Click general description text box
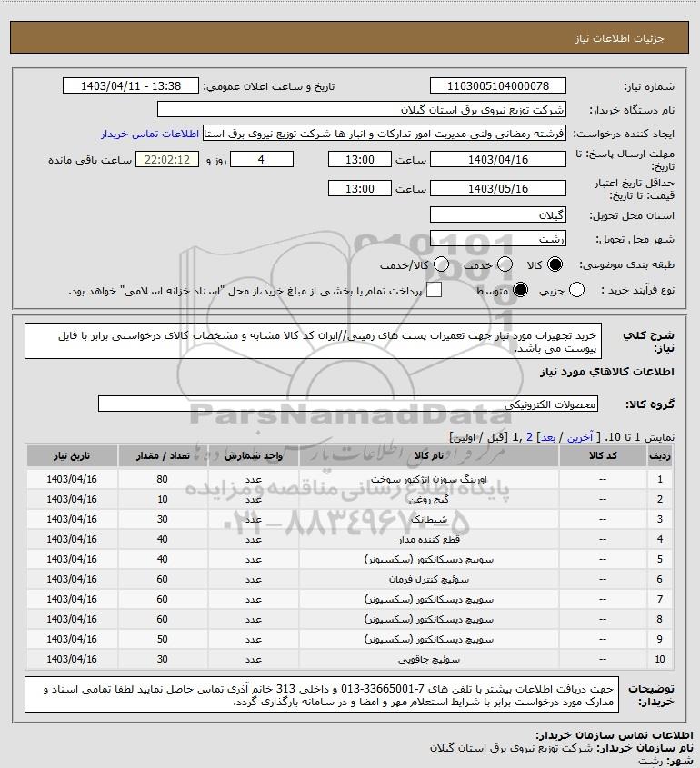 [313, 341]
